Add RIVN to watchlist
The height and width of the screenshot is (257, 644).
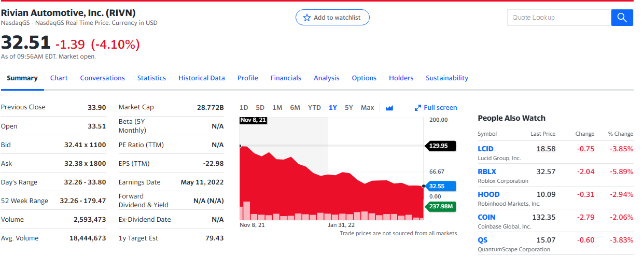click(x=332, y=18)
